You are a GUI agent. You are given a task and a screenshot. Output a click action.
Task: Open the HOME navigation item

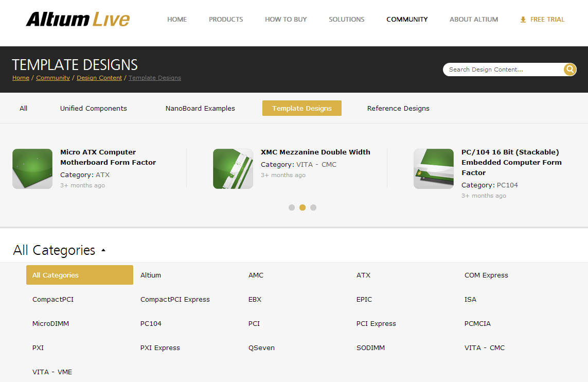click(x=177, y=19)
